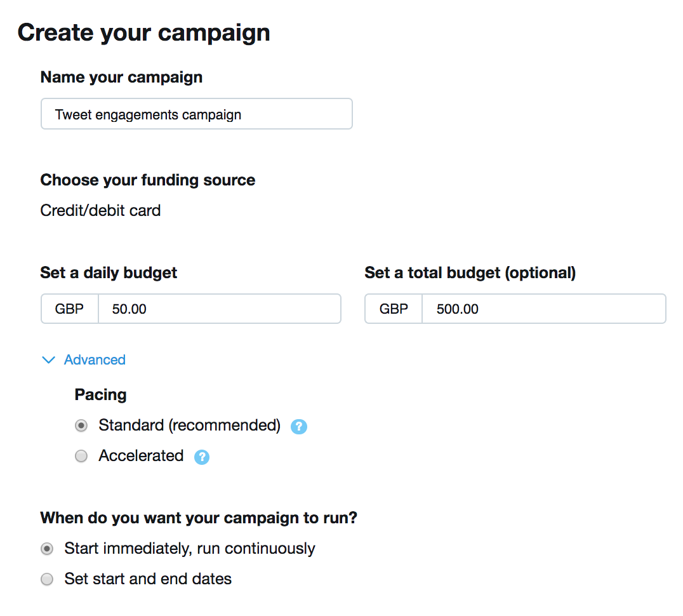Open the help tooltip next to Accelerated

202,457
